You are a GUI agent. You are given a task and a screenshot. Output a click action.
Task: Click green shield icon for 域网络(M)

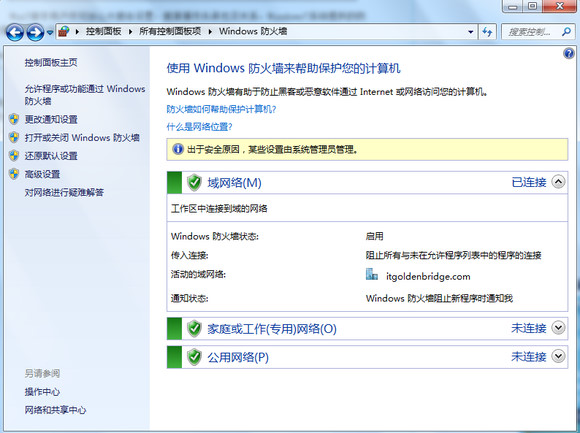click(x=194, y=182)
